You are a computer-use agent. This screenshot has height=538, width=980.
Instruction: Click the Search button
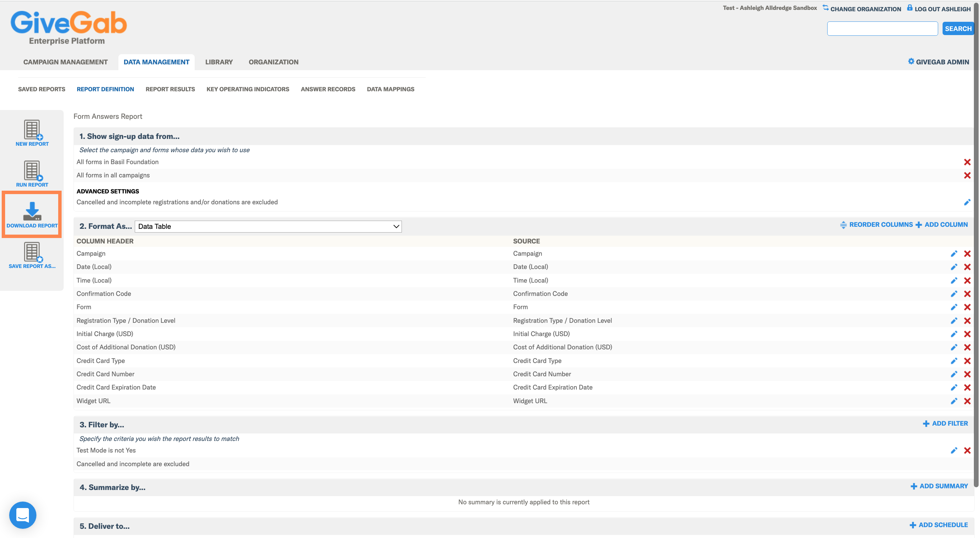point(958,29)
